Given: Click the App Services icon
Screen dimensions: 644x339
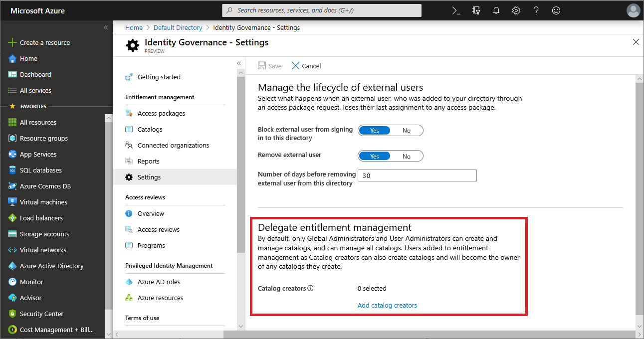Looking at the screenshot, I should [12, 154].
